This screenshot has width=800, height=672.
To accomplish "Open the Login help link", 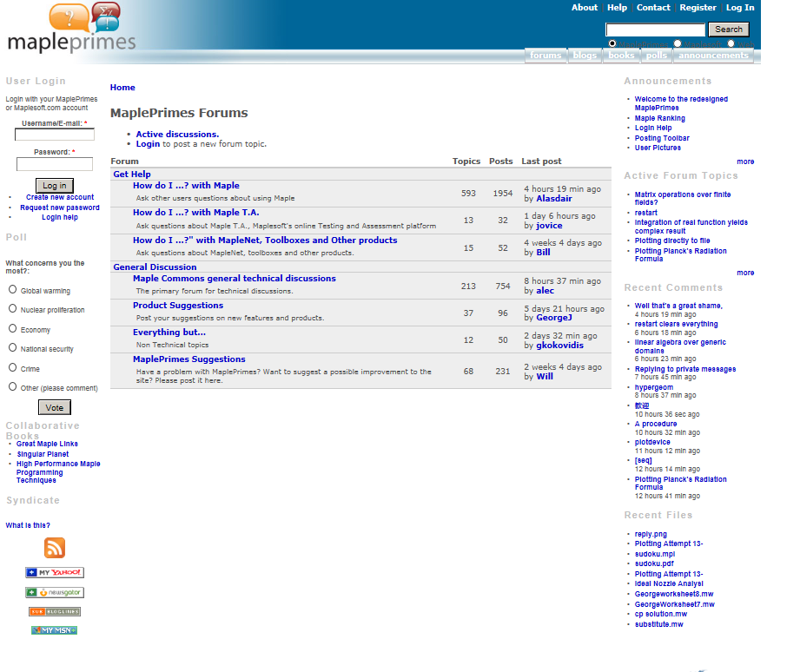I will [60, 217].
